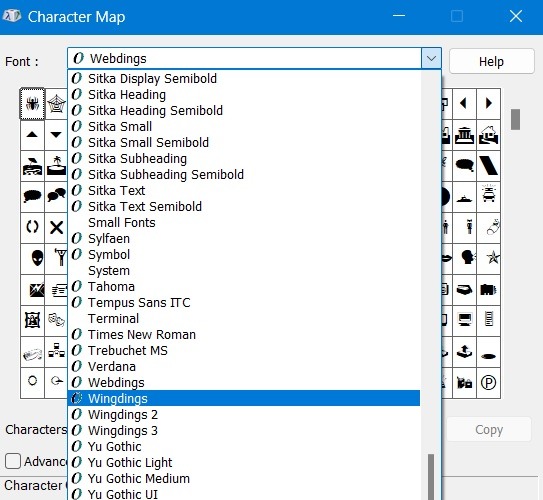Screen dimensions: 543x500
Task: Select the left-pointing triangle glyph
Action: (464, 104)
